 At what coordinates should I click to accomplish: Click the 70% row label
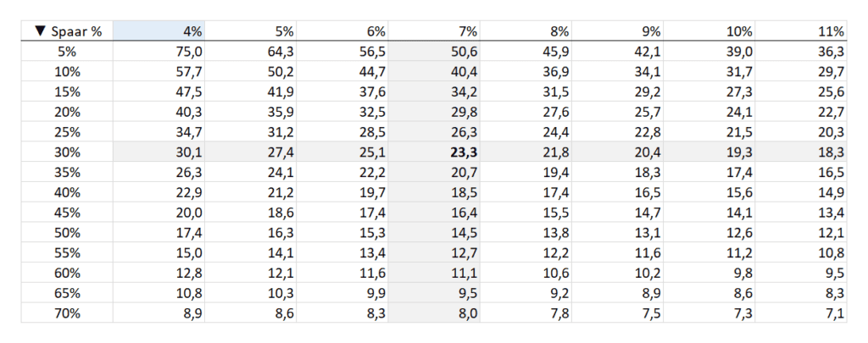pyautogui.click(x=66, y=313)
